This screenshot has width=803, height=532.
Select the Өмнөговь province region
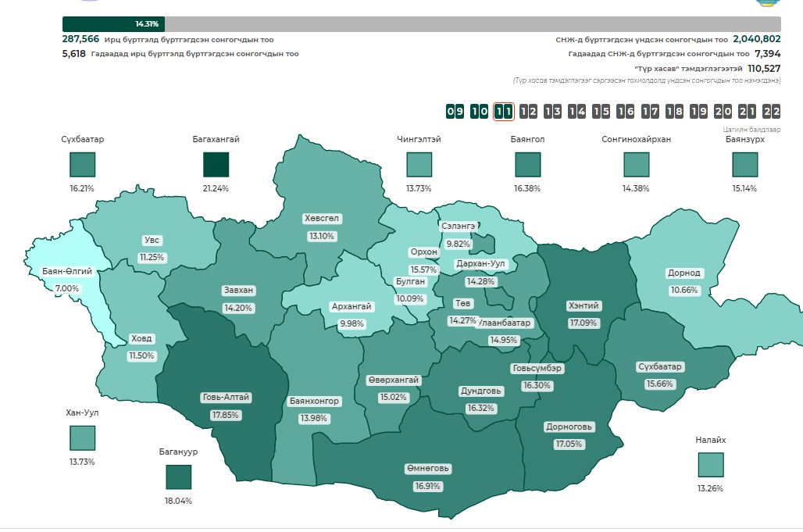click(x=428, y=469)
